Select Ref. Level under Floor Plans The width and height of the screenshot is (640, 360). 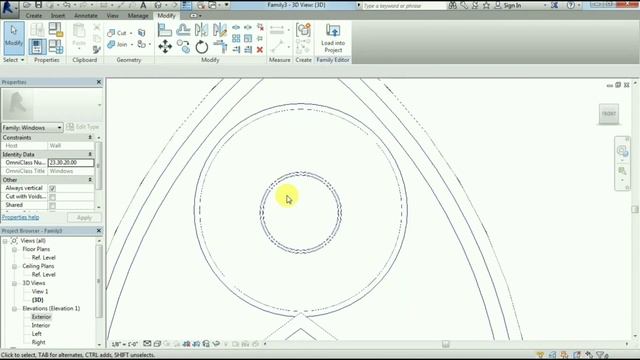click(43, 258)
